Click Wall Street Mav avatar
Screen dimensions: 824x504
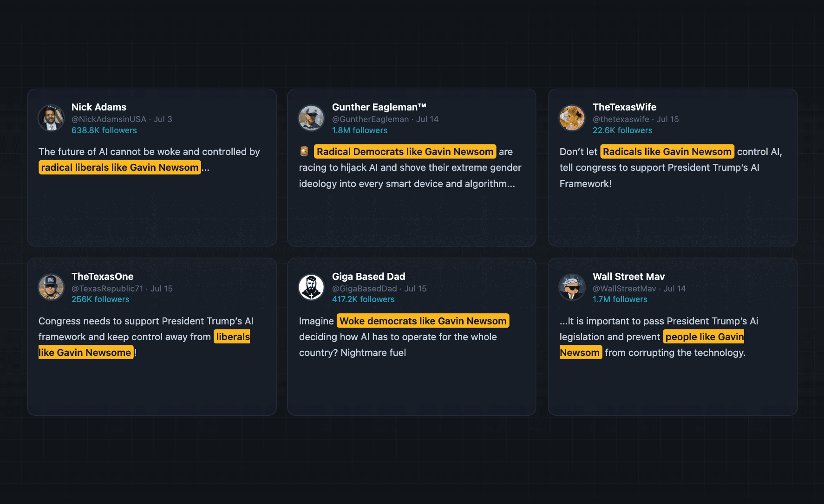pyautogui.click(x=572, y=287)
